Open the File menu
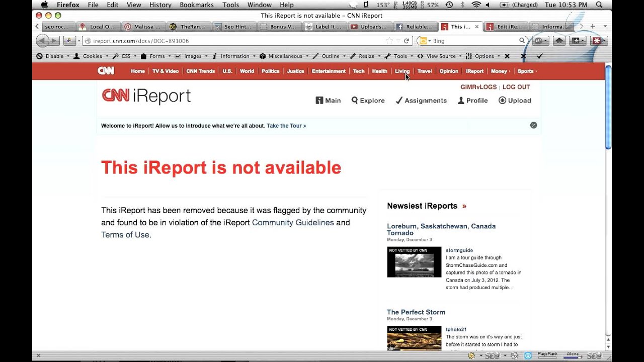The width and height of the screenshot is (644, 362). (x=93, y=5)
